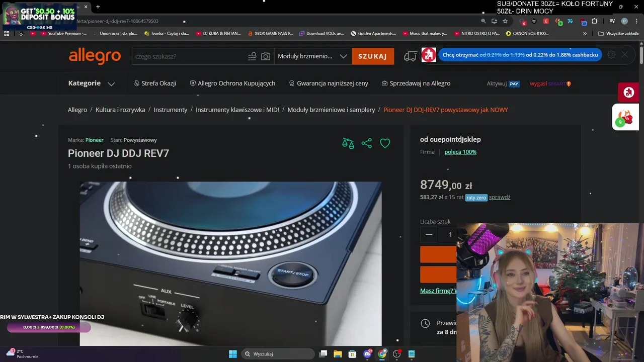The image size is (644, 362).
Task: Open "XBOX GAME PASS" bookmark
Action: (270, 33)
